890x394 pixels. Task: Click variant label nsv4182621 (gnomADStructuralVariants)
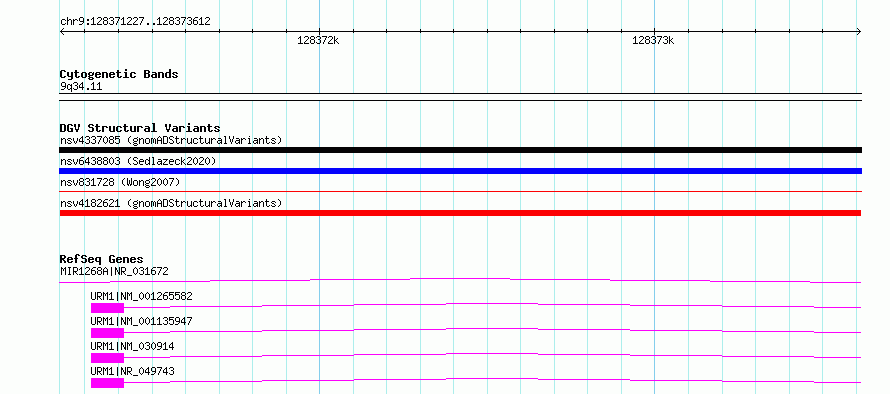[171, 203]
